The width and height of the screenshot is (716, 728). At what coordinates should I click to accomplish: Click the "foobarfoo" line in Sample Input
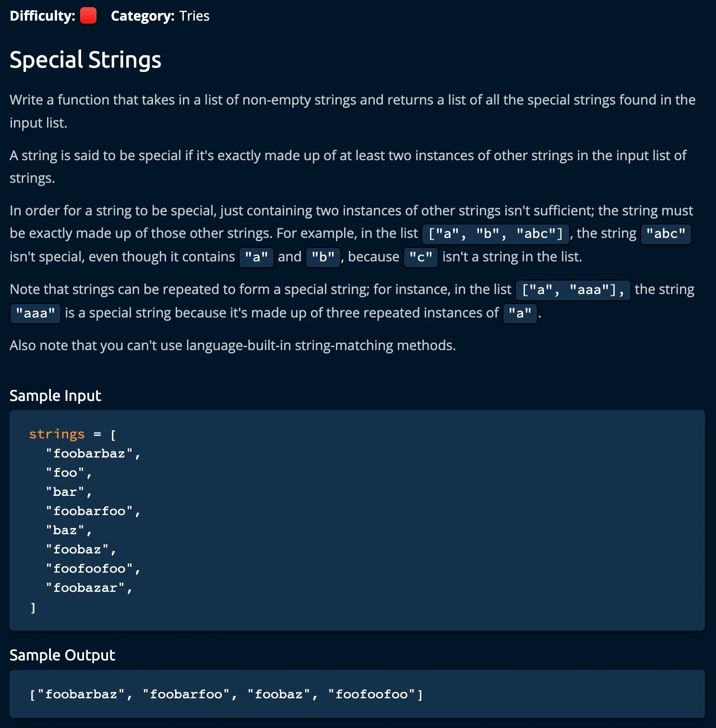[89, 511]
